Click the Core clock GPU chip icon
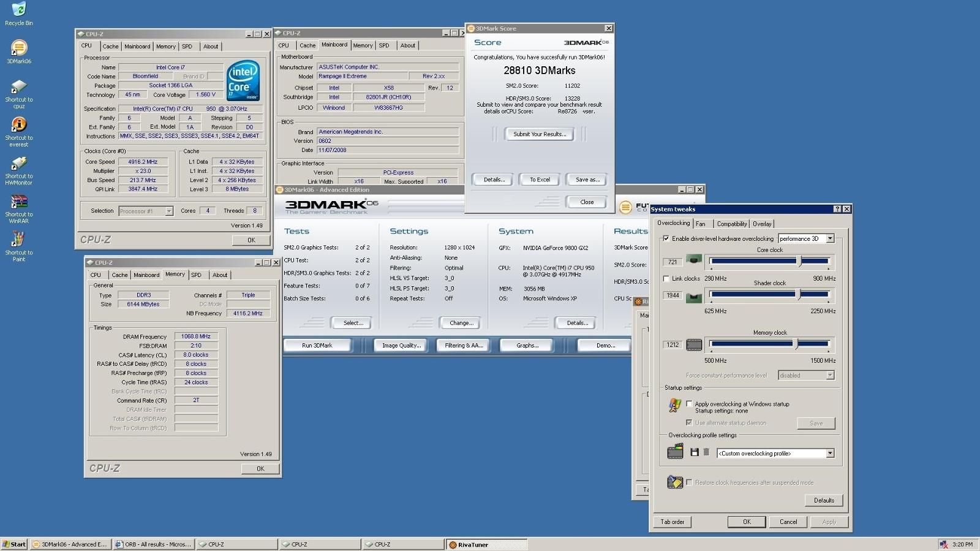Viewport: 980px width, 551px height. pos(693,260)
